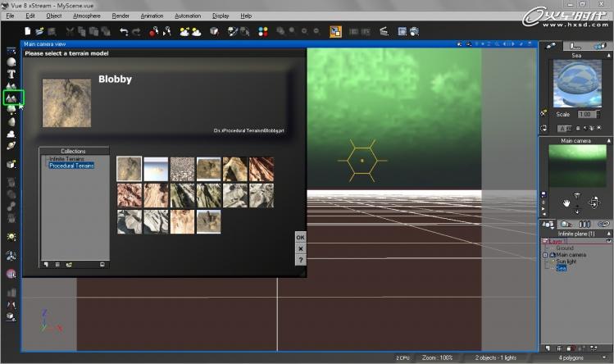Expand the Main camera tree node
614x364 pixels.
(545, 255)
